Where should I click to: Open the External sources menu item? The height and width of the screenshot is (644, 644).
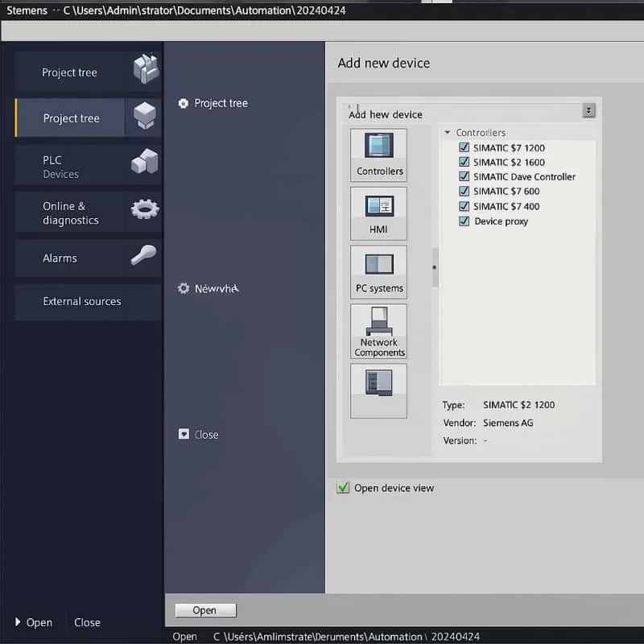89,301
